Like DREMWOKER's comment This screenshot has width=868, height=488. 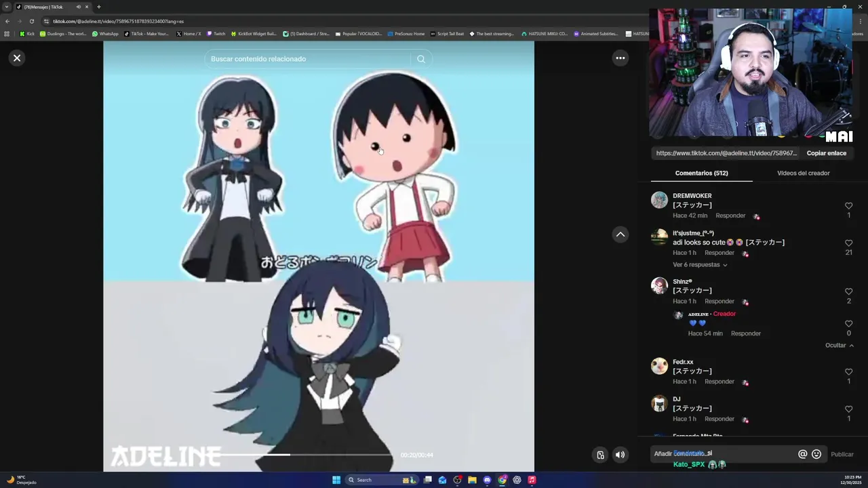click(848, 205)
